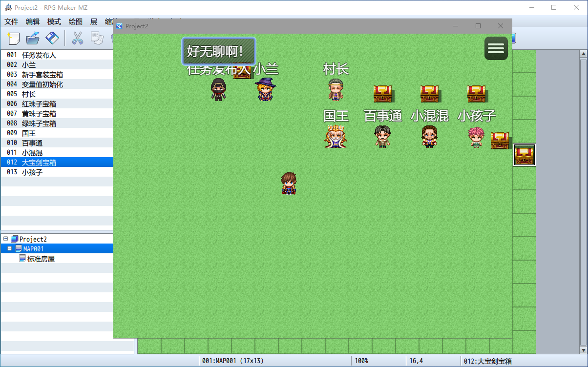
Task: Open the 编辑 menu
Action: (x=33, y=21)
